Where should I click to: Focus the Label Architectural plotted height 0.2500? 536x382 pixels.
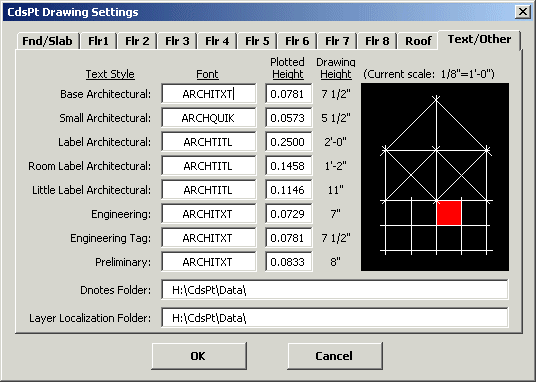[289, 142]
